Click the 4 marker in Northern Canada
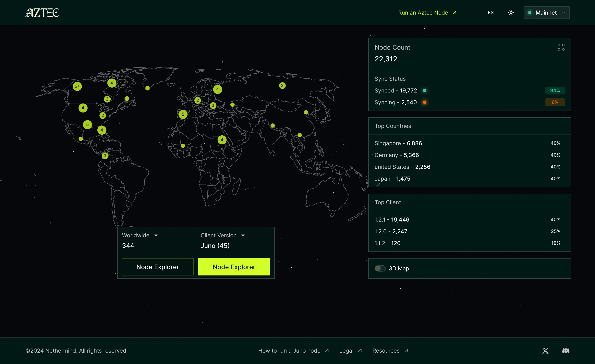The image size is (595, 364). click(x=112, y=83)
